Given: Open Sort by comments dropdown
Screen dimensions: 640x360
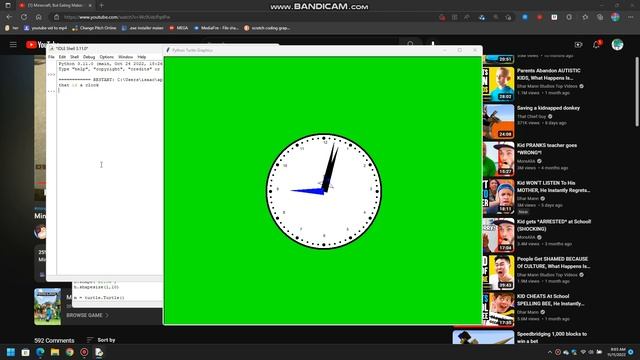Looking at the screenshot, I should pyautogui.click(x=101, y=340).
